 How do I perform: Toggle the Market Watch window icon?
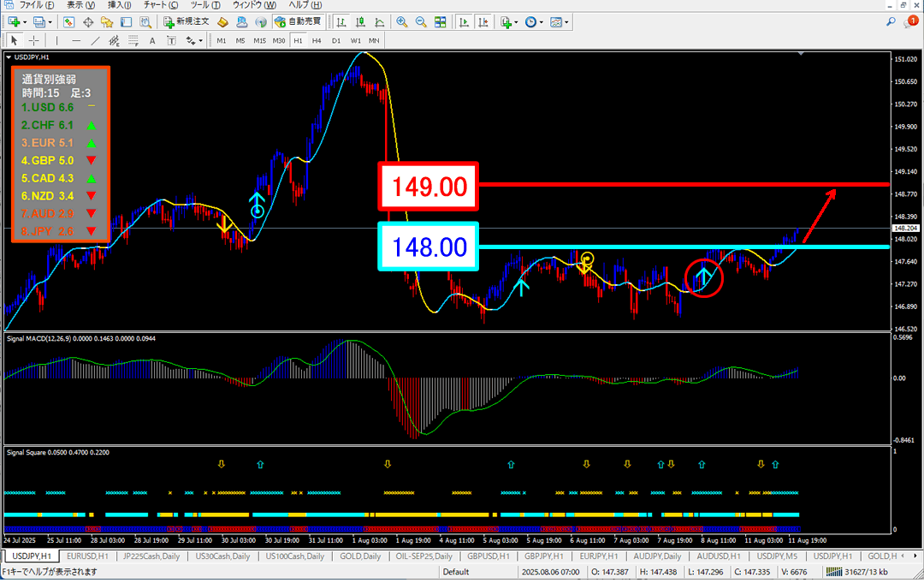tap(69, 21)
